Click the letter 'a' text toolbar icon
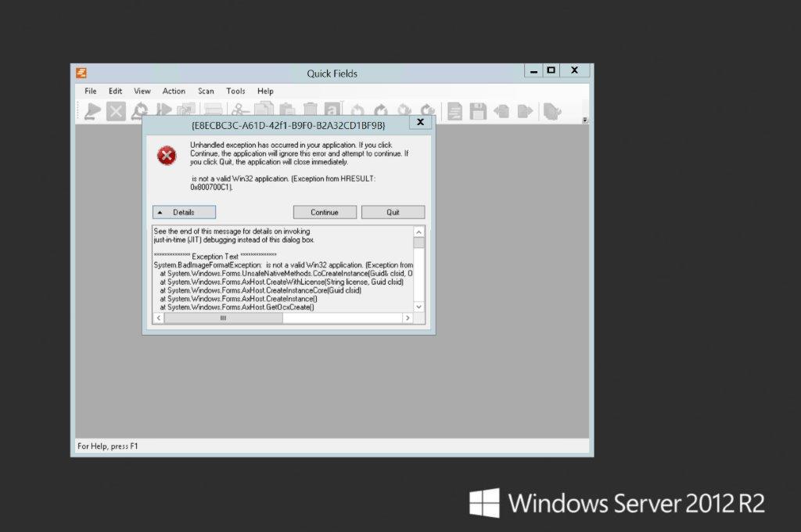The height and width of the screenshot is (532, 801). click(x=332, y=111)
